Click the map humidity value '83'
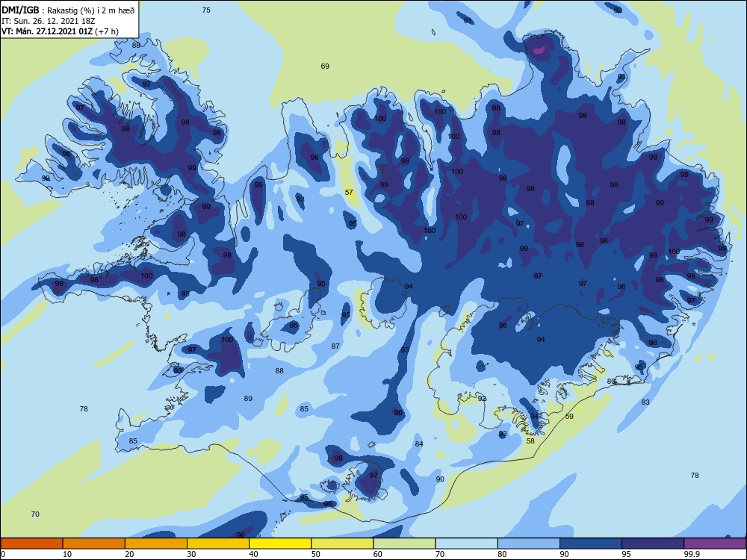Screen dimensions: 747x560 point(645,402)
